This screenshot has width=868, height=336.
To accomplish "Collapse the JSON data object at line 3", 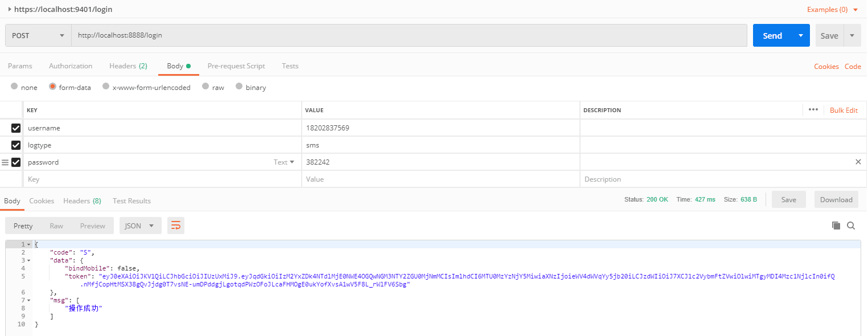I will 29,260.
